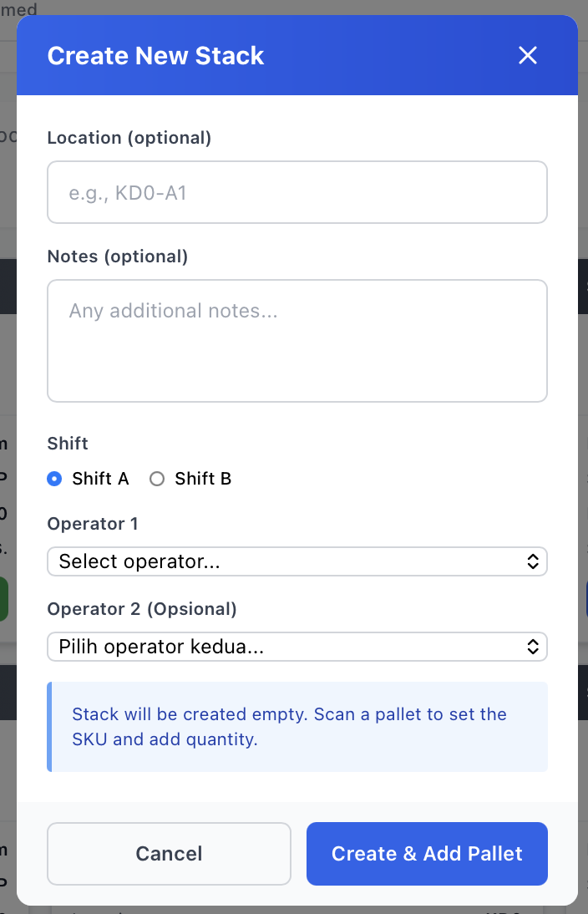Click the 'Shift' section label
588x914 pixels.
pos(68,443)
